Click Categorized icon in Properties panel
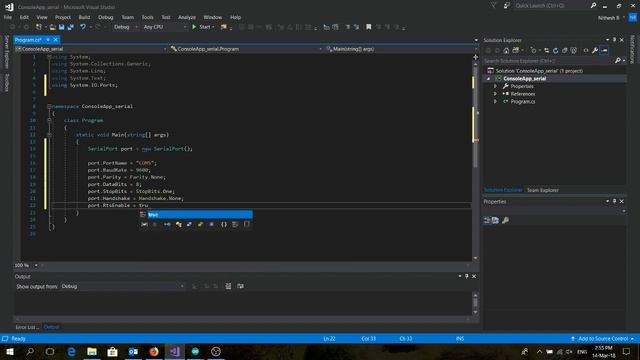The image size is (640, 360). coord(487,220)
